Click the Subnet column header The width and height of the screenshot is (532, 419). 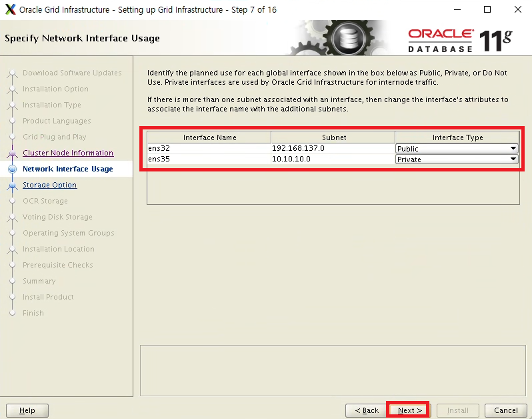[x=333, y=137]
